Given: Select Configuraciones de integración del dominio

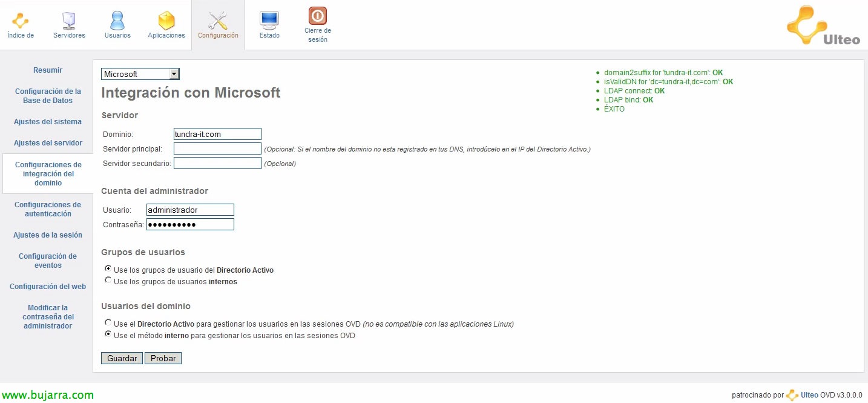Looking at the screenshot, I should [48, 174].
